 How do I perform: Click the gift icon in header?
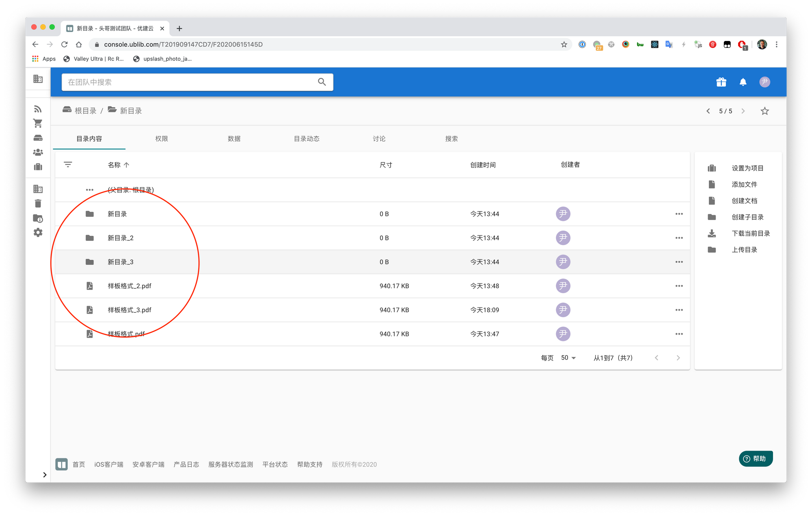coord(721,82)
